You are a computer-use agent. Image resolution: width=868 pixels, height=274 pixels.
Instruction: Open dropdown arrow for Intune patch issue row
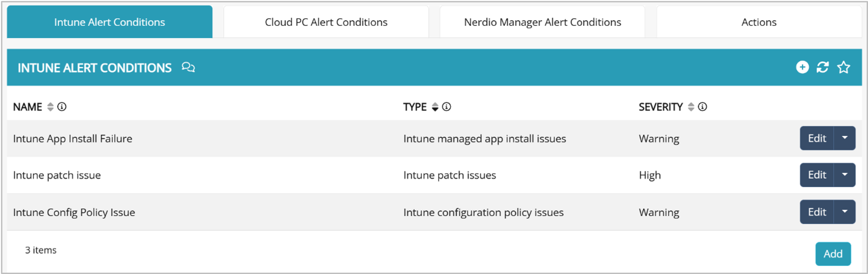tap(844, 175)
